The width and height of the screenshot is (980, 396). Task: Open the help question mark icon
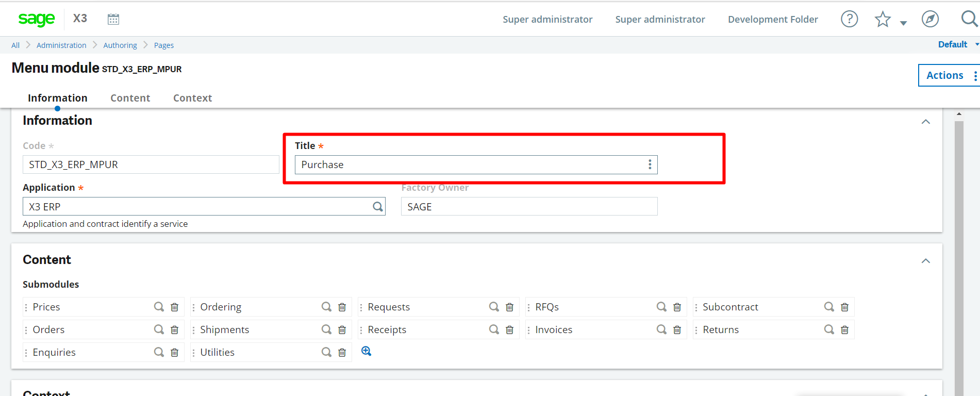849,19
